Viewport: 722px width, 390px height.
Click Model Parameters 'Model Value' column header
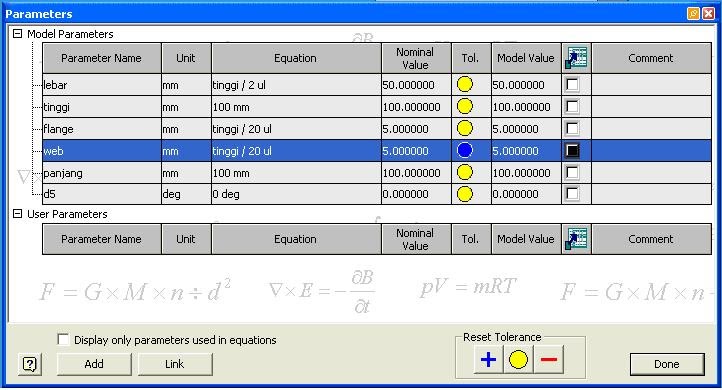(526, 58)
